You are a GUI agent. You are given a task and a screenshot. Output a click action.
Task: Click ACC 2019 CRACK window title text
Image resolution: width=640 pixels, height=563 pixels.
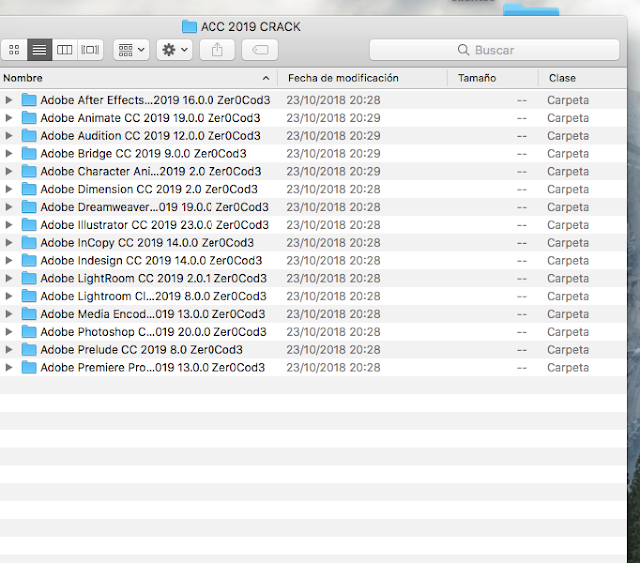click(251, 27)
